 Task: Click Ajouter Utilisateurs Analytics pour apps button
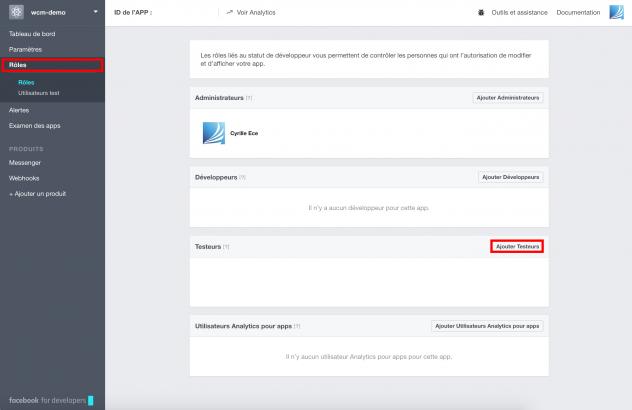point(487,326)
